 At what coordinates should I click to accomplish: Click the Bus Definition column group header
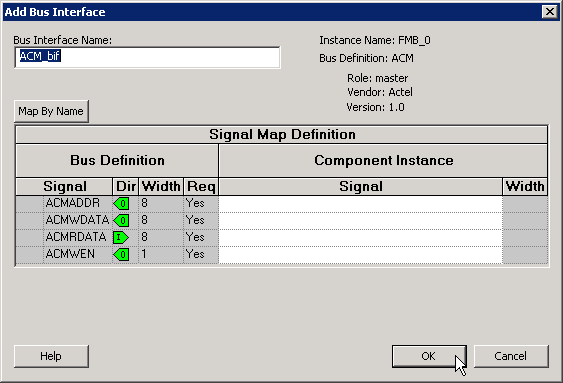(x=117, y=160)
